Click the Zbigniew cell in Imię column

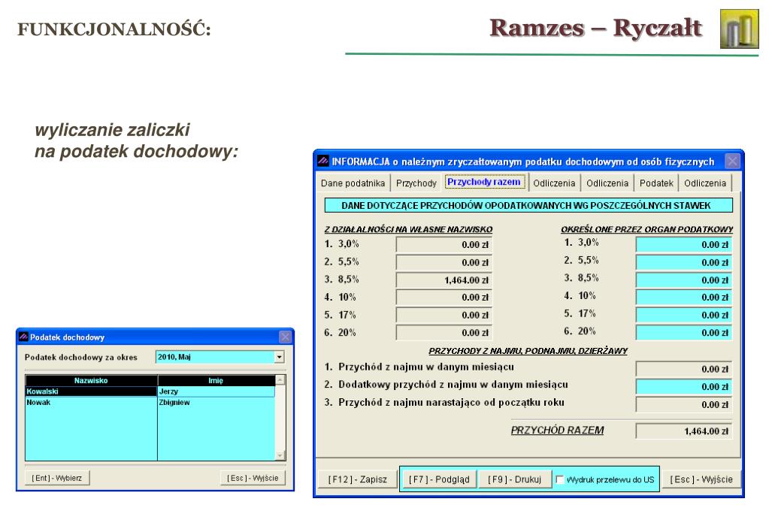pos(216,402)
